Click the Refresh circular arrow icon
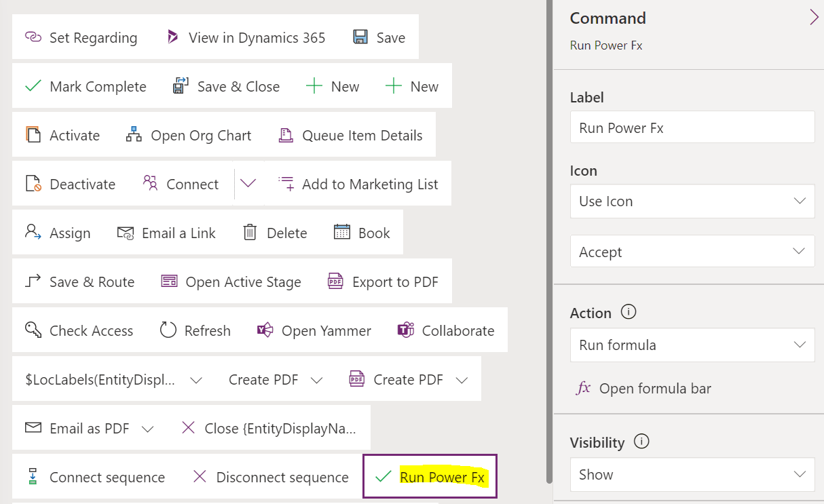The width and height of the screenshot is (824, 504). [x=168, y=330]
